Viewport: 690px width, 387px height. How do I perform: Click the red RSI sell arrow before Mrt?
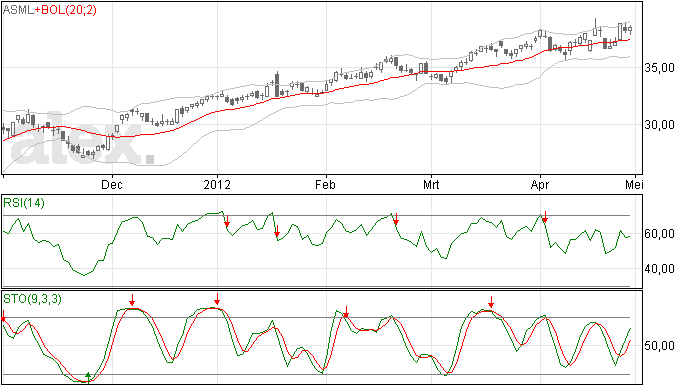tap(396, 219)
